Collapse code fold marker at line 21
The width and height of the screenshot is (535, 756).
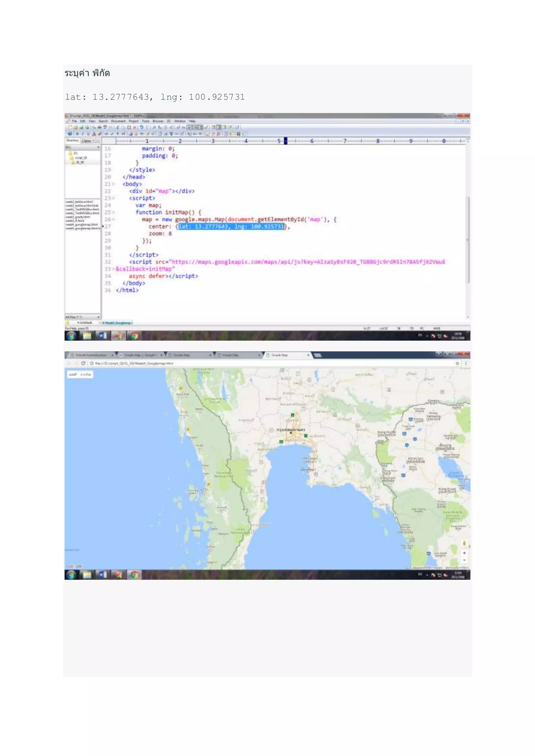coord(113,184)
